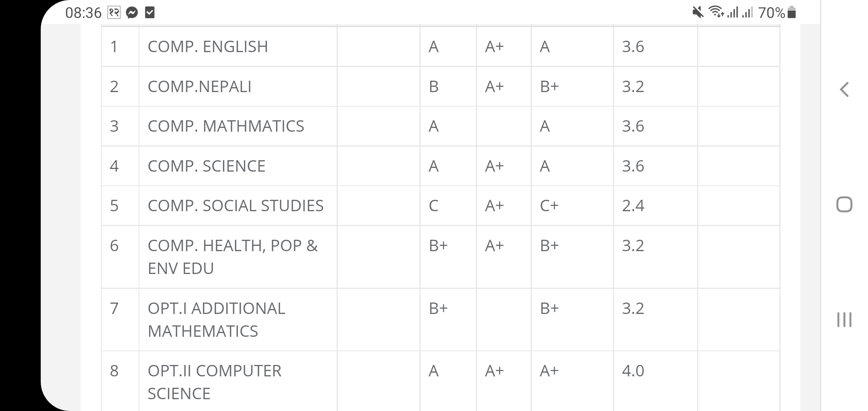
Task: Click the OPT.II COMPUTER SCIENCE subject
Action: 214,382
